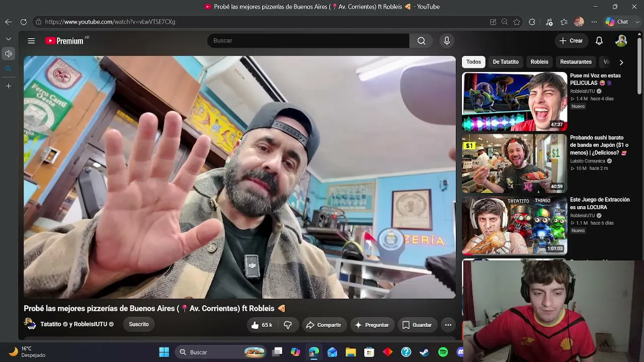Open Spotify from the taskbar
Image resolution: width=644 pixels, height=362 pixels.
pos(443,352)
